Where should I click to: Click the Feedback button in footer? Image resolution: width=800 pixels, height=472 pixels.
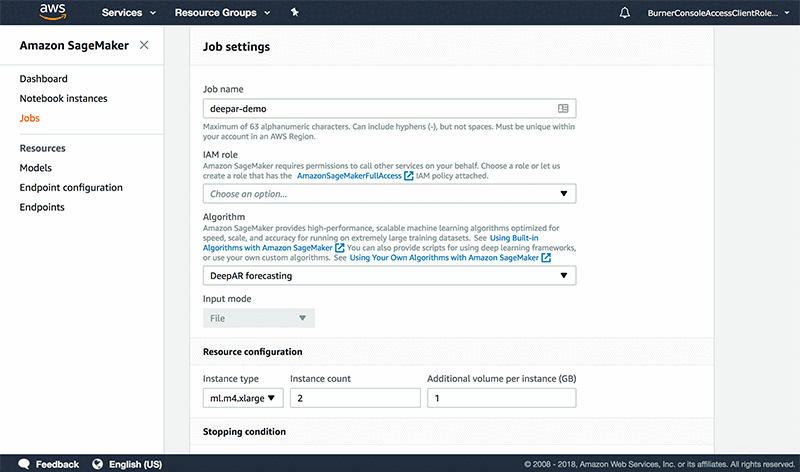(48, 464)
